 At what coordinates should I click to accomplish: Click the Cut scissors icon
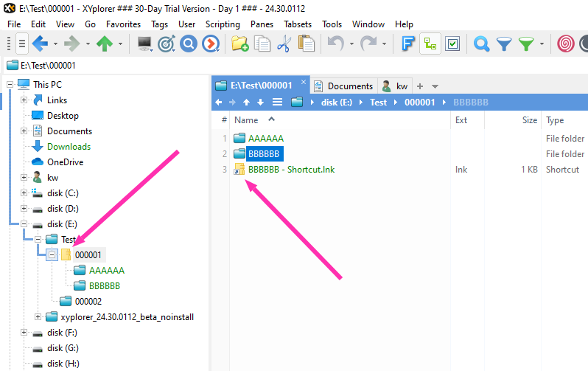(x=284, y=44)
